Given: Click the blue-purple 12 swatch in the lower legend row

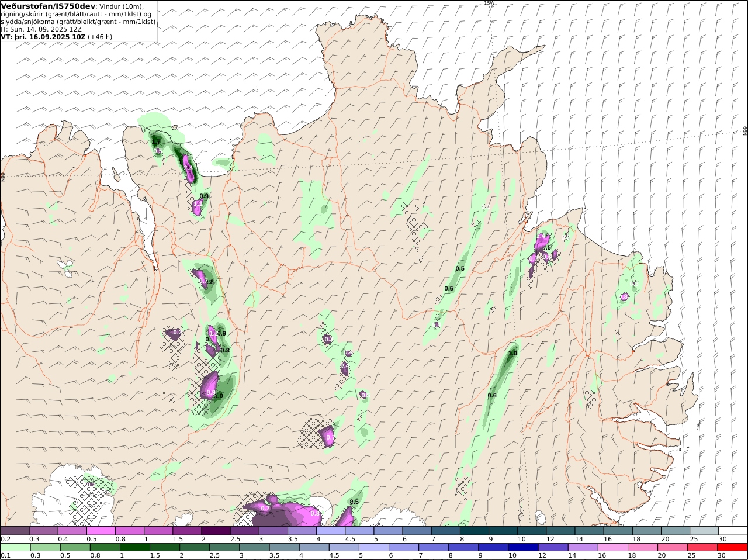Looking at the screenshot, I should point(553,547).
